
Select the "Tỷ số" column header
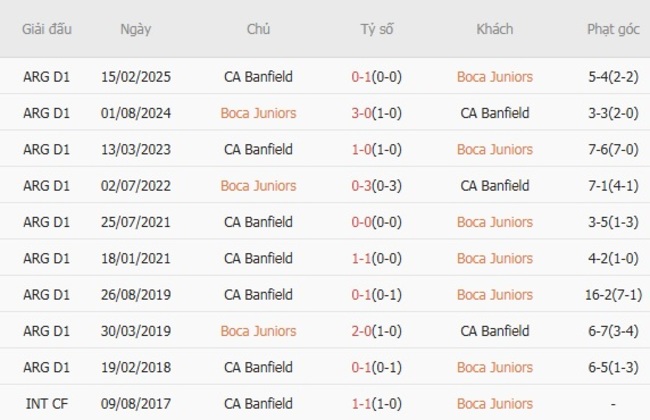(376, 29)
